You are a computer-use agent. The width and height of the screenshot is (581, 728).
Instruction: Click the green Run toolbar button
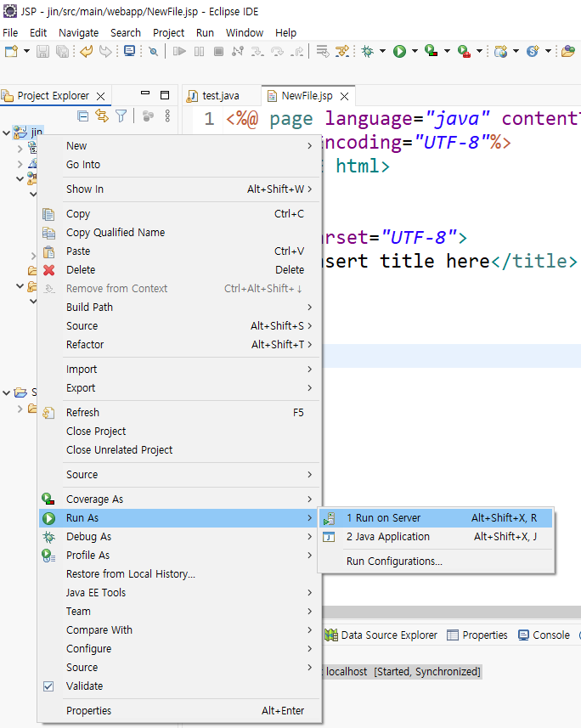coord(399,51)
